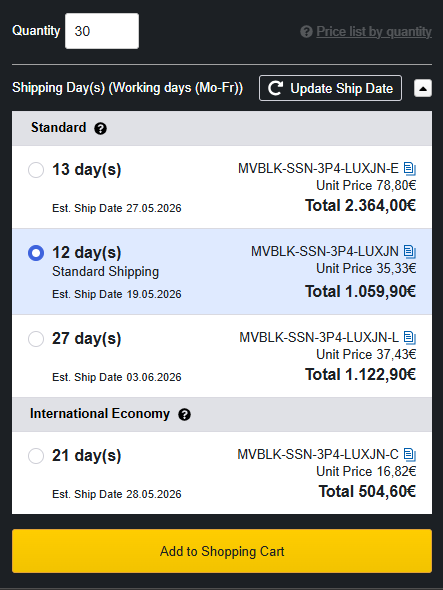The image size is (443, 590).
Task: Open help icon next to Standard
Action: tap(100, 129)
